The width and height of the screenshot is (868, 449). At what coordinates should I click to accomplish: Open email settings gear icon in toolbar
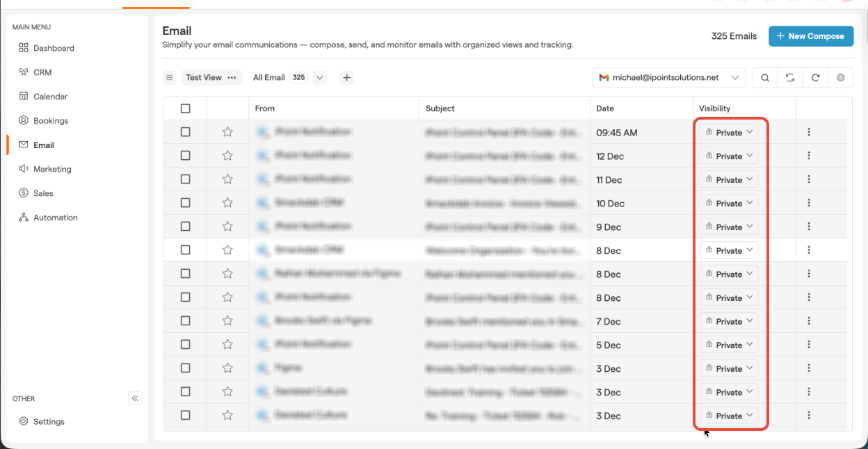point(840,78)
